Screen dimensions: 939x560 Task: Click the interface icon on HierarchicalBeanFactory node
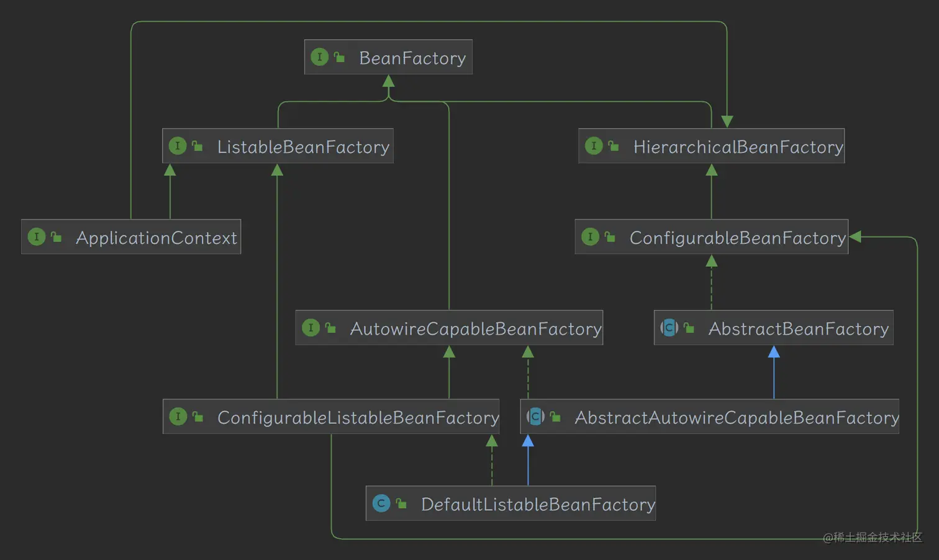594,146
